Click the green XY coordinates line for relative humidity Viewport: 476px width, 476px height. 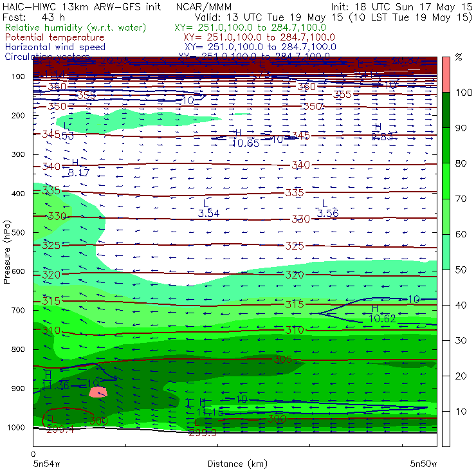pyautogui.click(x=250, y=28)
